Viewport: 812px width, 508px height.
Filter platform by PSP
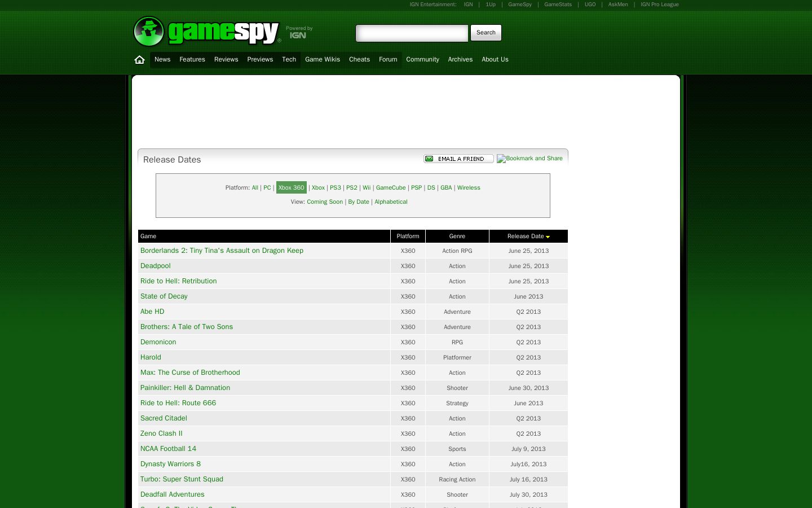click(x=417, y=188)
